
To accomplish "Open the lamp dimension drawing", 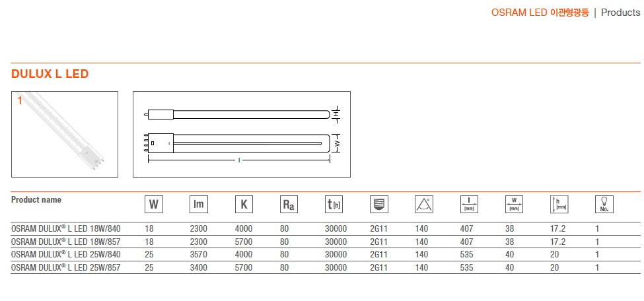I will pos(242,134).
